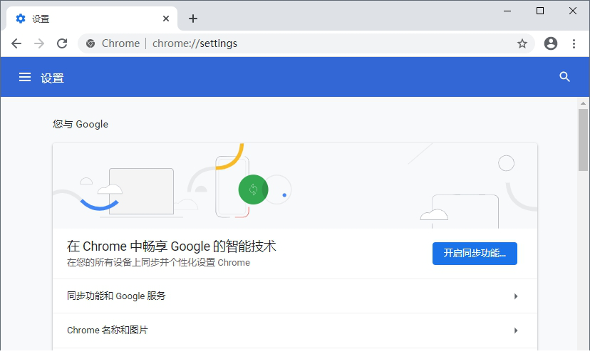Open Chrome 名称和图片 row
The width and height of the screenshot is (590, 364).
295,330
